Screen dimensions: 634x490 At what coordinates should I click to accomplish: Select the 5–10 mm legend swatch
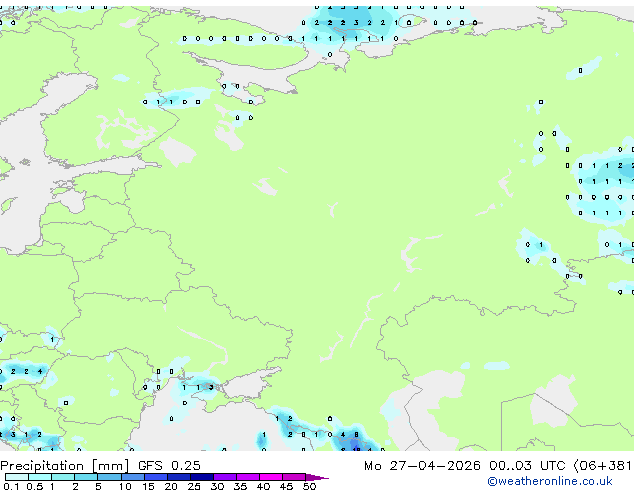(109, 477)
